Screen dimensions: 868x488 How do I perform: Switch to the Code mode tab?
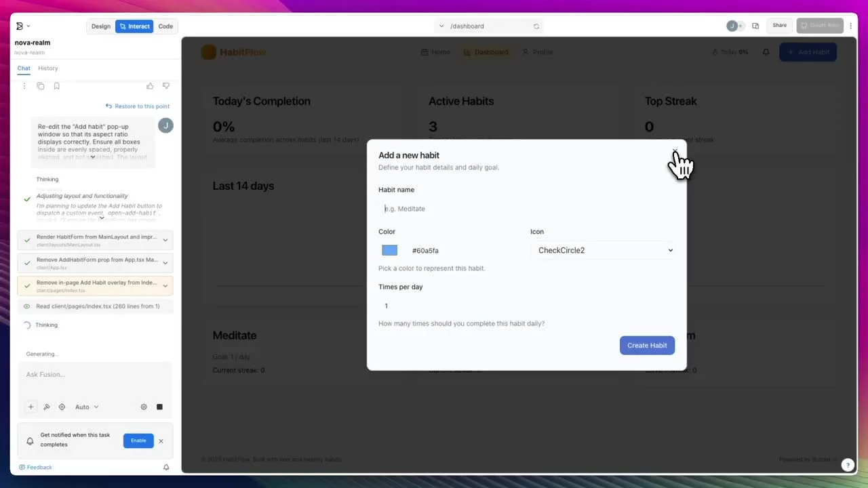click(165, 26)
